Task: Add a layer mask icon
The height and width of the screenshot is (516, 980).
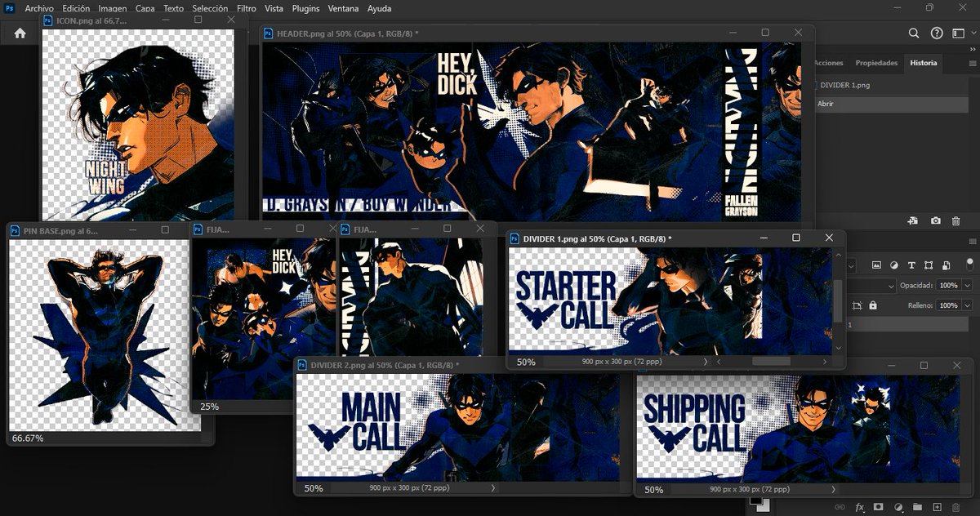Action: point(880,507)
